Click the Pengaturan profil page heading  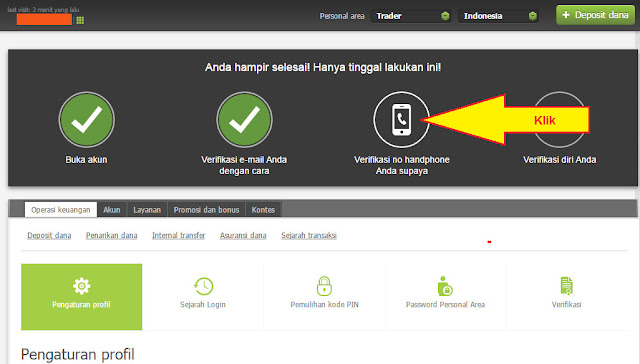pos(78,354)
